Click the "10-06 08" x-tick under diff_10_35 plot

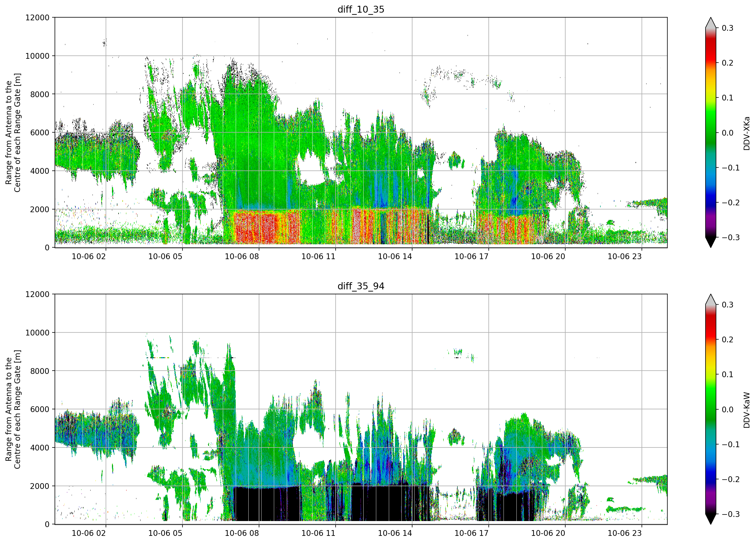pos(242,256)
